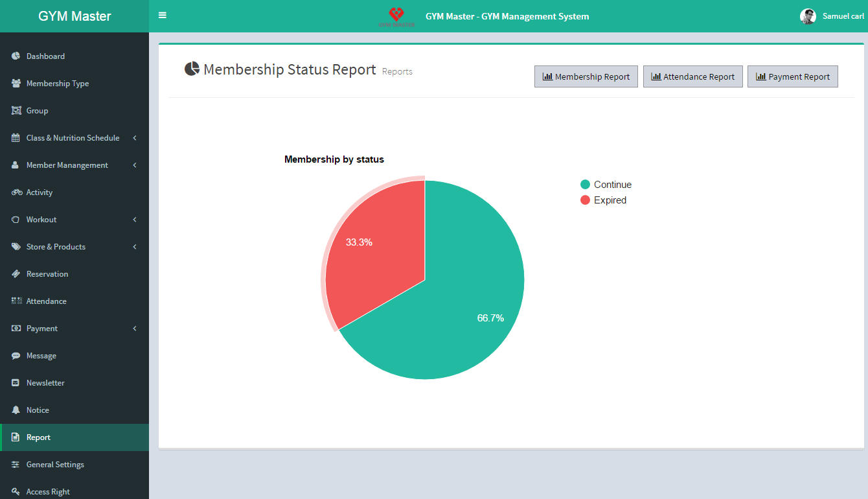
Task: Click bar chart icon on Membership Report button
Action: click(x=547, y=76)
